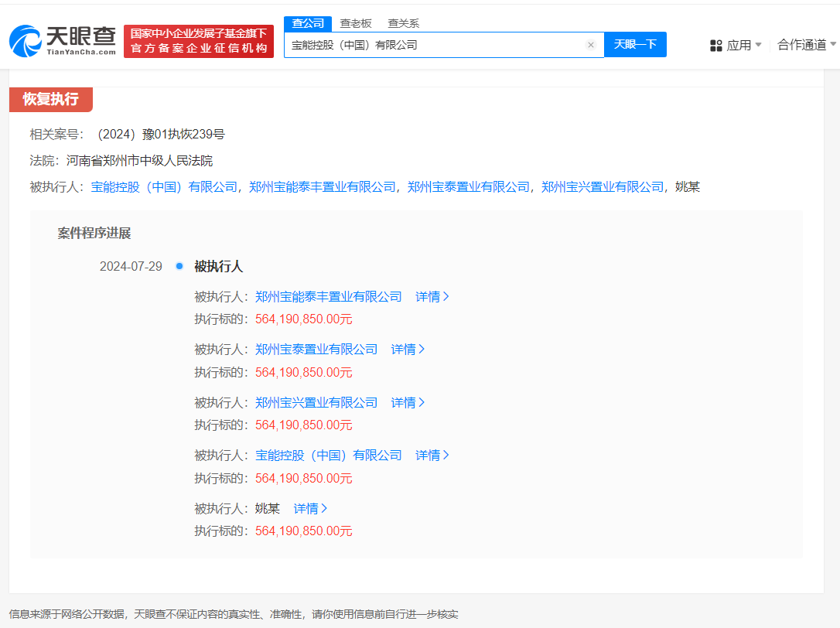Click the red 恢复执行 status badge
Viewport: 840px width, 628px height.
click(x=50, y=100)
